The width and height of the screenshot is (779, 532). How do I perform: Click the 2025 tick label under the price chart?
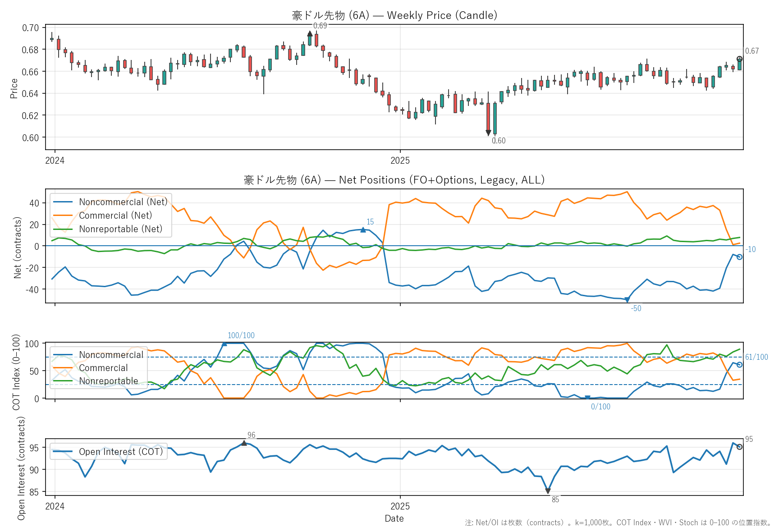pos(400,161)
